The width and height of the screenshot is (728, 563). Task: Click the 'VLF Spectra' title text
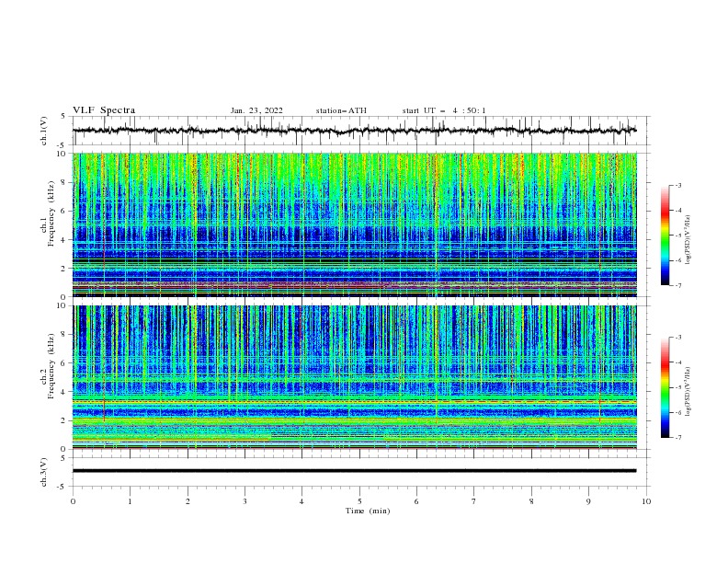[104, 110]
